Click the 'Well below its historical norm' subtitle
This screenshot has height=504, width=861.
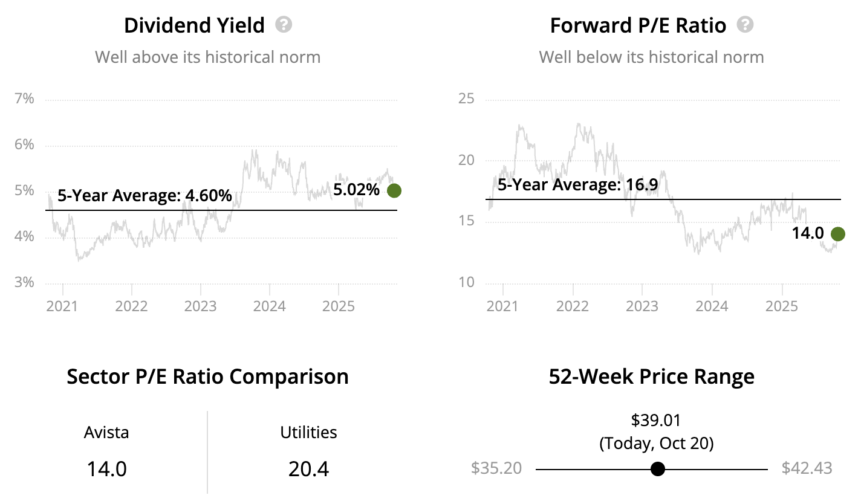(651, 57)
